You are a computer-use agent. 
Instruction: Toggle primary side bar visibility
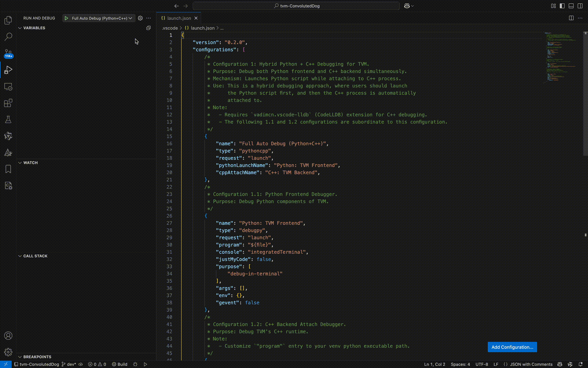[562, 6]
